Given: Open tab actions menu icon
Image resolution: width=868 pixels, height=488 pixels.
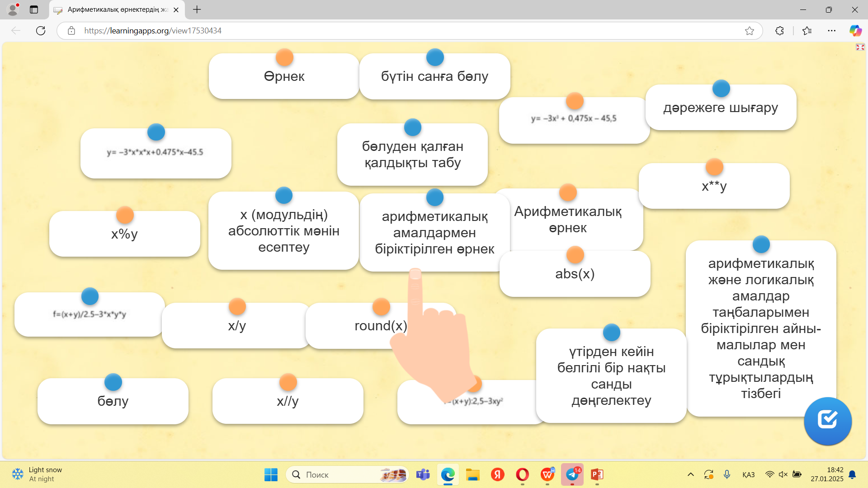Looking at the screenshot, I should pos(34,9).
